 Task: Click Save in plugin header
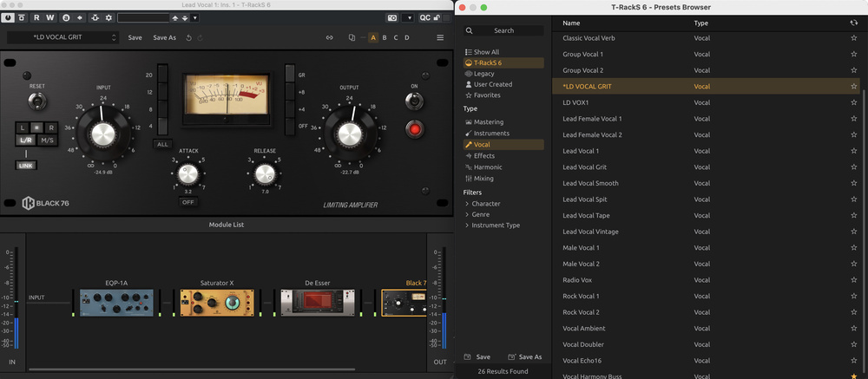[x=135, y=37]
